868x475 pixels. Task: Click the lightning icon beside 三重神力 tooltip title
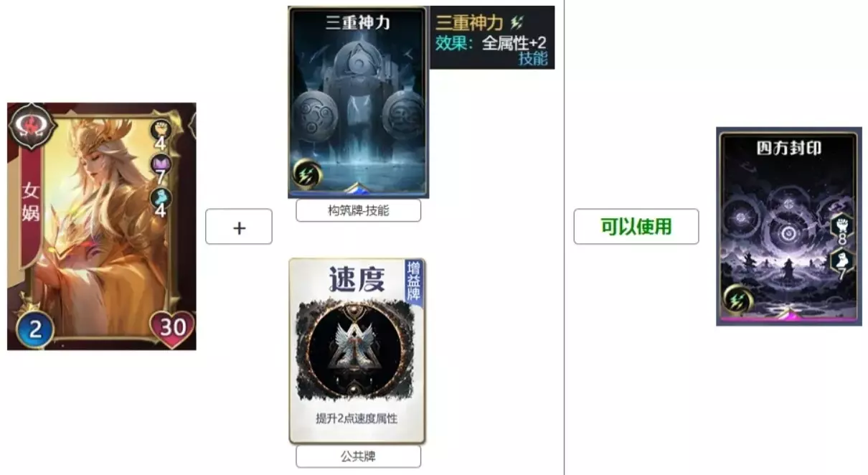point(516,23)
